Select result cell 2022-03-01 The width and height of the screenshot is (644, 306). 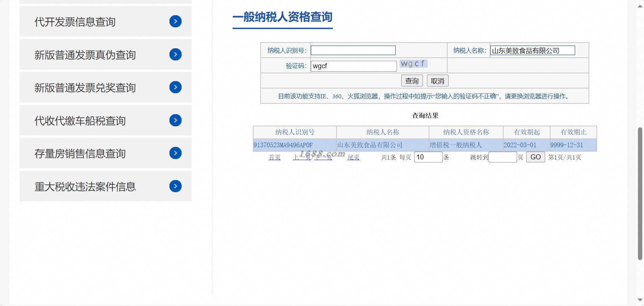[x=527, y=145]
